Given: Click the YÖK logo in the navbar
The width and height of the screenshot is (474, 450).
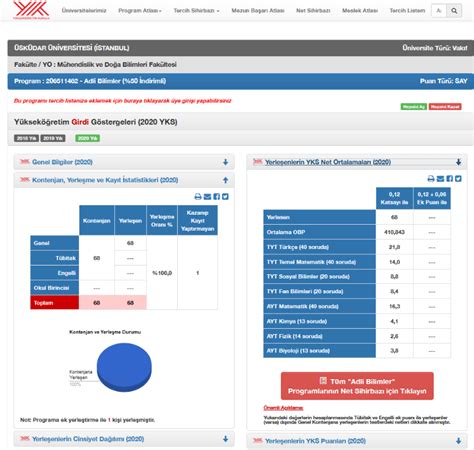Looking at the screenshot, I should (31, 10).
